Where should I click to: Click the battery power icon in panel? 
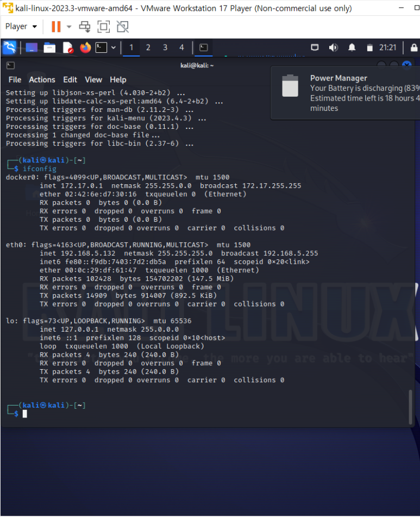[369, 47]
